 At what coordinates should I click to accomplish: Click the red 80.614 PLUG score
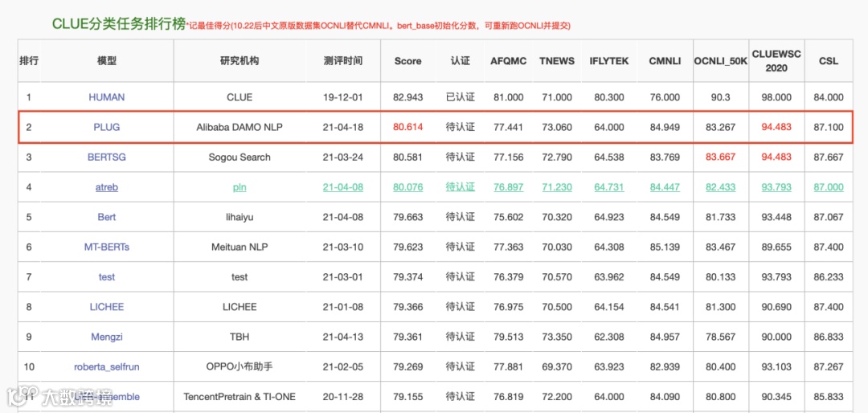tap(408, 127)
